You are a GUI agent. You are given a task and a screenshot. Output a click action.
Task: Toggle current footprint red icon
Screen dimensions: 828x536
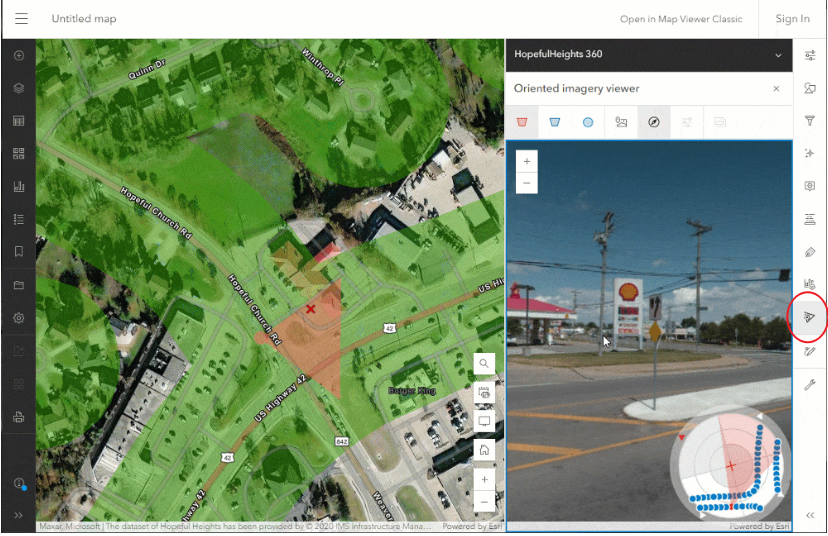tap(522, 122)
